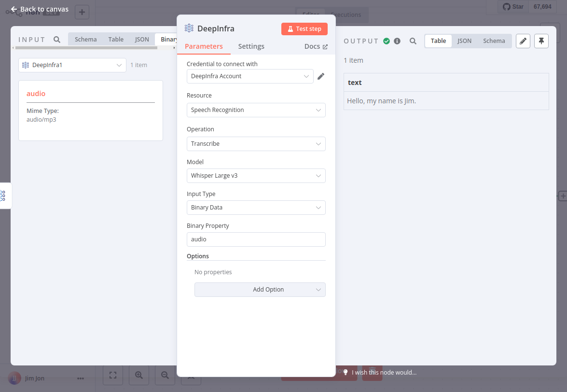Edit the DeepInfra Account credential
The height and width of the screenshot is (392, 567).
coord(321,76)
